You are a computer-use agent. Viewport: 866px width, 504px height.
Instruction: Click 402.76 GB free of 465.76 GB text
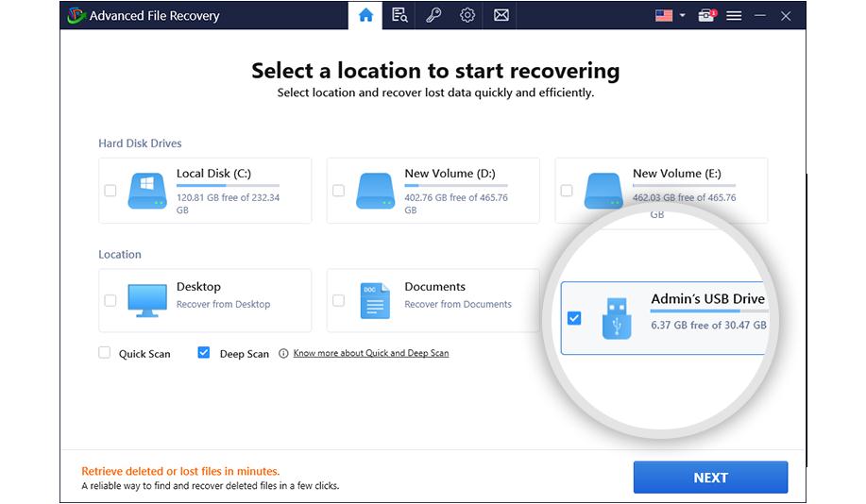[x=456, y=204]
